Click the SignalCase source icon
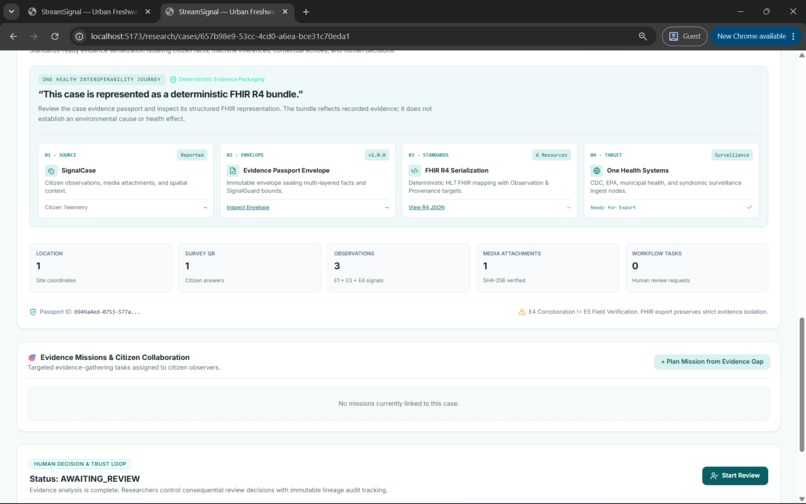806x504 pixels. point(51,171)
